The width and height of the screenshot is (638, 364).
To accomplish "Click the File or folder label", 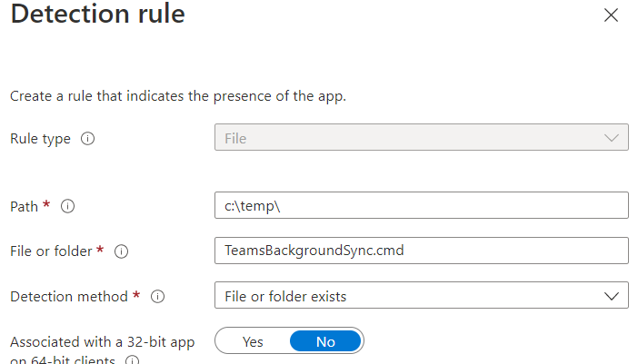I will pyautogui.click(x=51, y=251).
